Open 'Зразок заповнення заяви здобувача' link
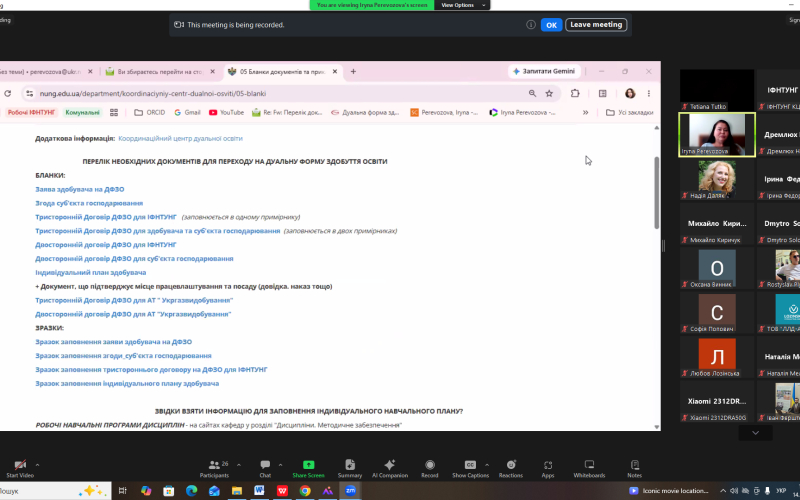The image size is (800, 500). pyautogui.click(x=113, y=342)
